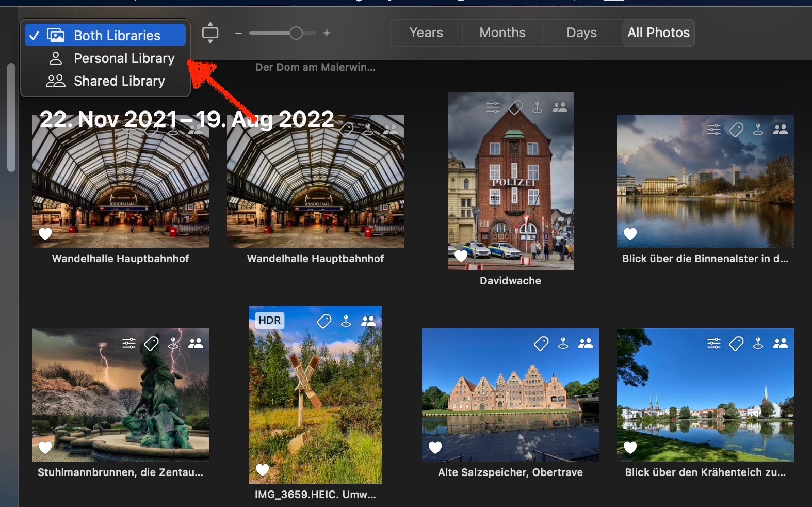Click the caption 'Blick über den Krähenteich zu...'
812x507 pixels.
point(705,472)
